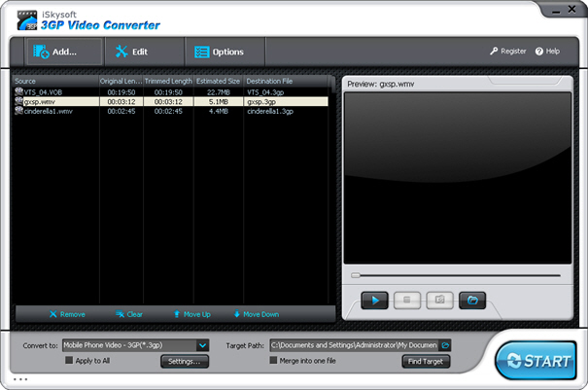Screen dimensions: 588x390
Task: Click the Source column header
Action: click(x=55, y=81)
